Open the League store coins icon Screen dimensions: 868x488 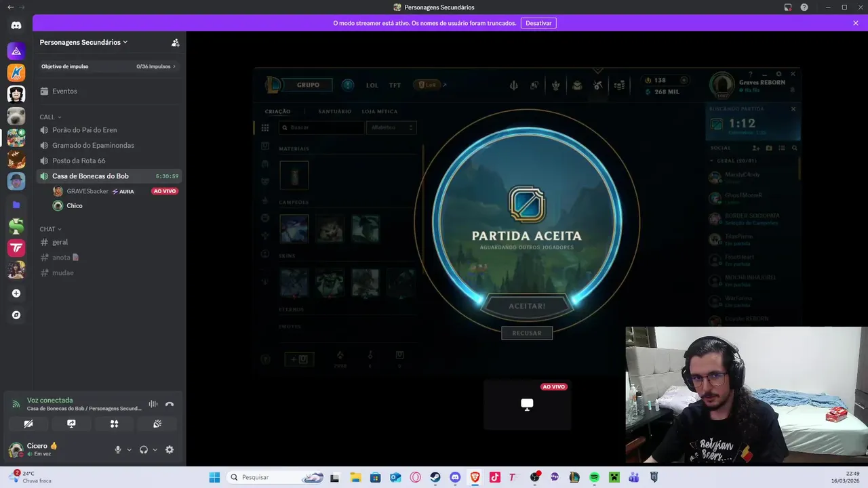619,85
